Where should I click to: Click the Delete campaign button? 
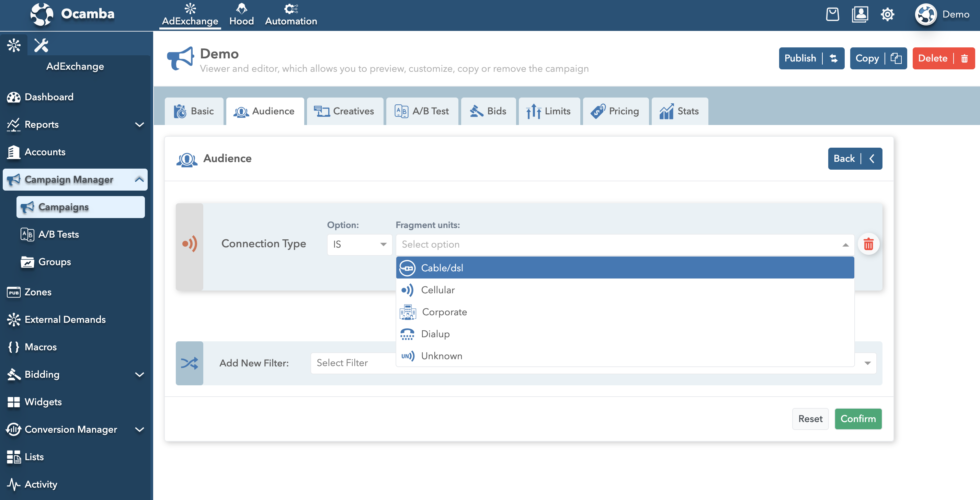[x=943, y=59]
